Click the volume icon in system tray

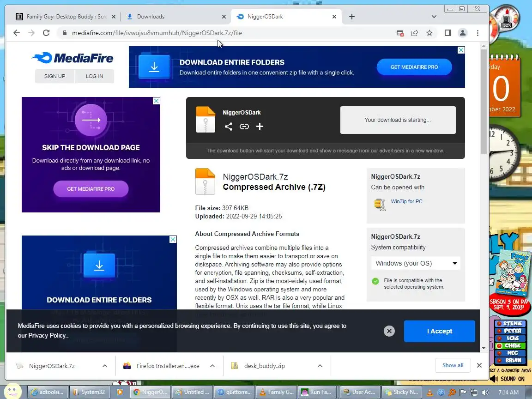click(x=485, y=392)
